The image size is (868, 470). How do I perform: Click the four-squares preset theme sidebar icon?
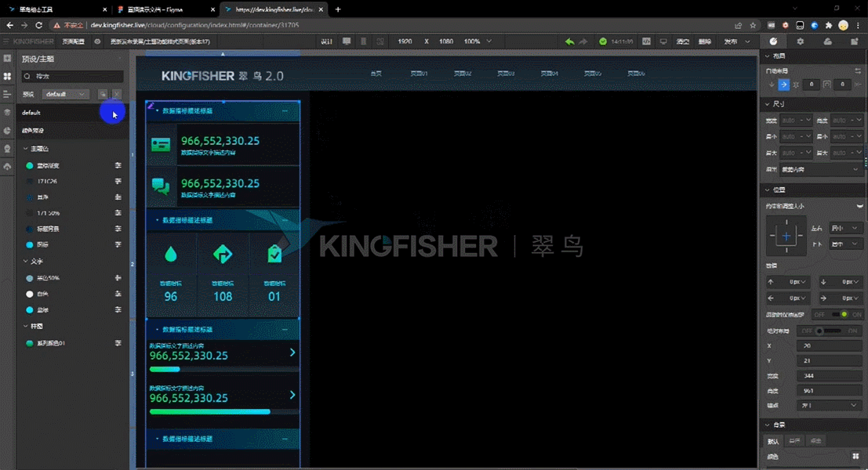(7, 76)
